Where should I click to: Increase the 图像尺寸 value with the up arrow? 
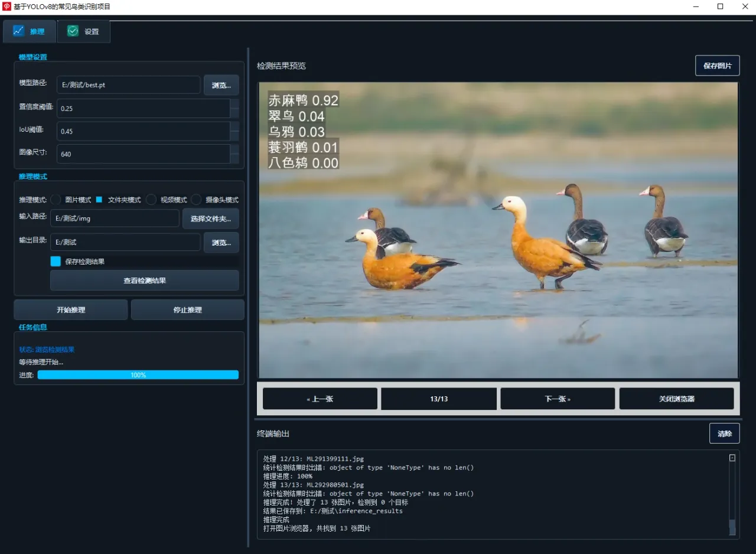point(234,149)
